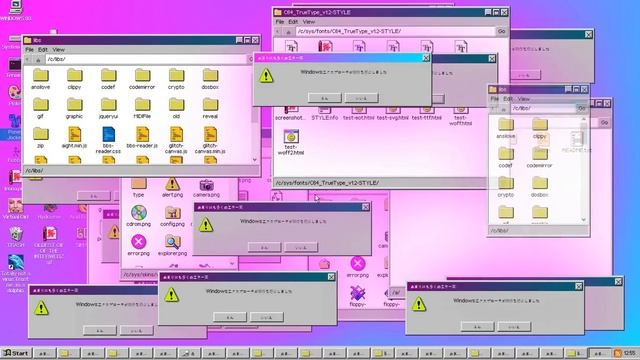Viewport: 640px width, 360px height.
Task: Click the TrueType window's status bar path
Action: [x=327, y=183]
